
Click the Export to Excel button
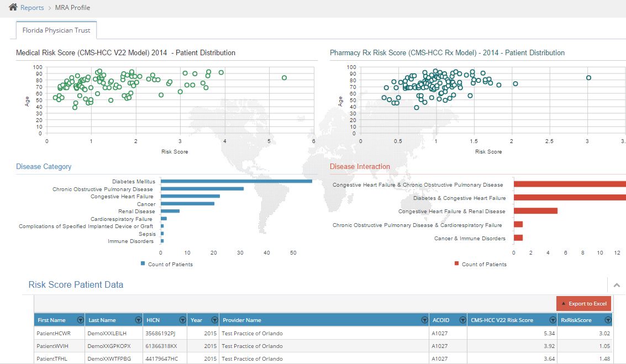[x=583, y=303]
